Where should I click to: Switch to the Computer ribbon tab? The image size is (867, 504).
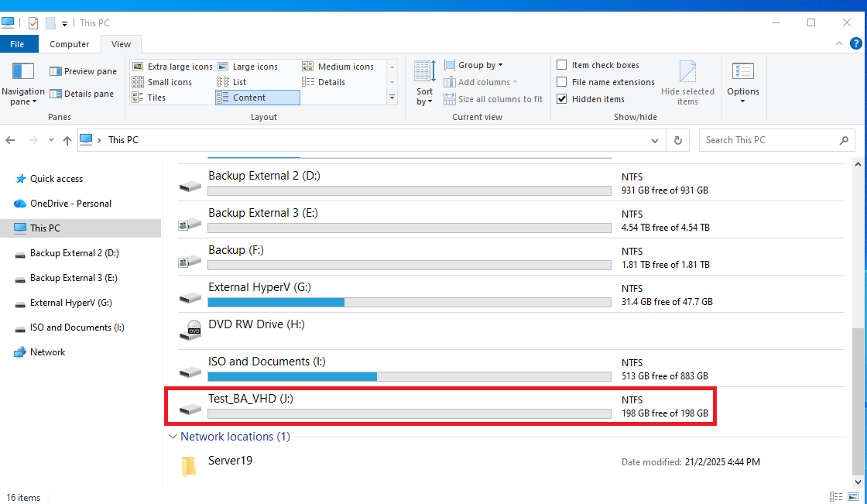pos(70,44)
